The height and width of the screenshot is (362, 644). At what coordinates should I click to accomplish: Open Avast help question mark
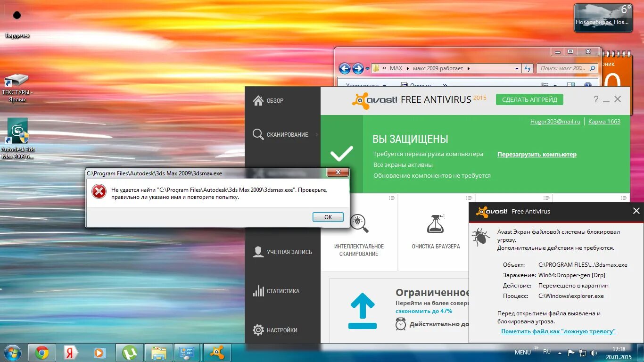coord(596,99)
